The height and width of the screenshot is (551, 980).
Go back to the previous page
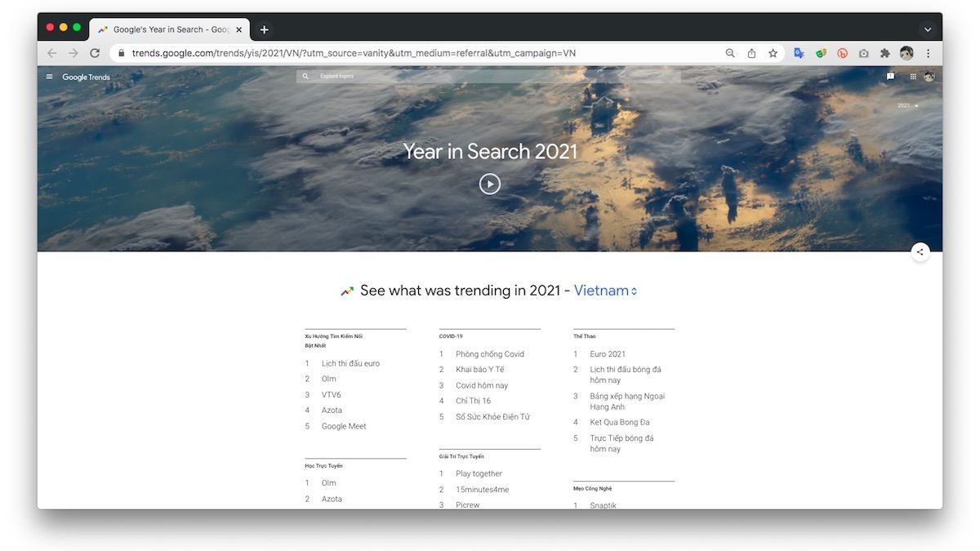pyautogui.click(x=52, y=53)
